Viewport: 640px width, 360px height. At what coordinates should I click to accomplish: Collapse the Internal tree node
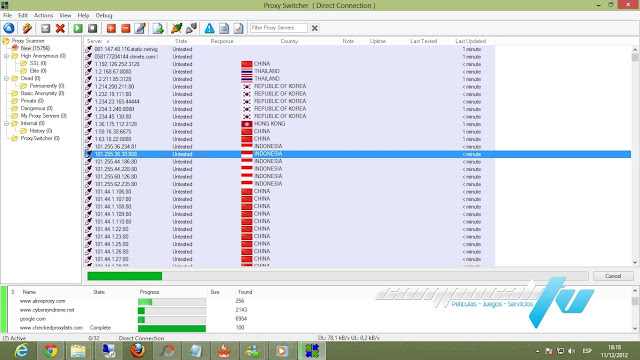coord(7,123)
